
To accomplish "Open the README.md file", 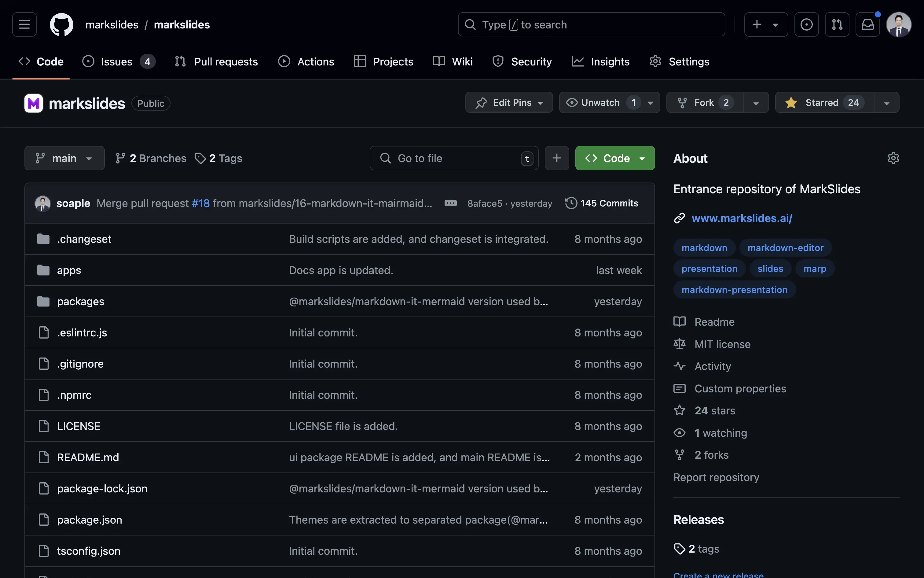I will [x=88, y=458].
